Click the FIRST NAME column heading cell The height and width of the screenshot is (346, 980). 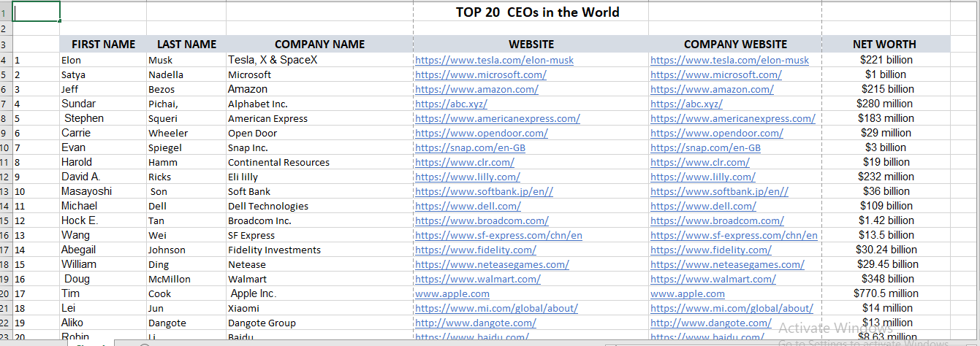click(x=103, y=44)
